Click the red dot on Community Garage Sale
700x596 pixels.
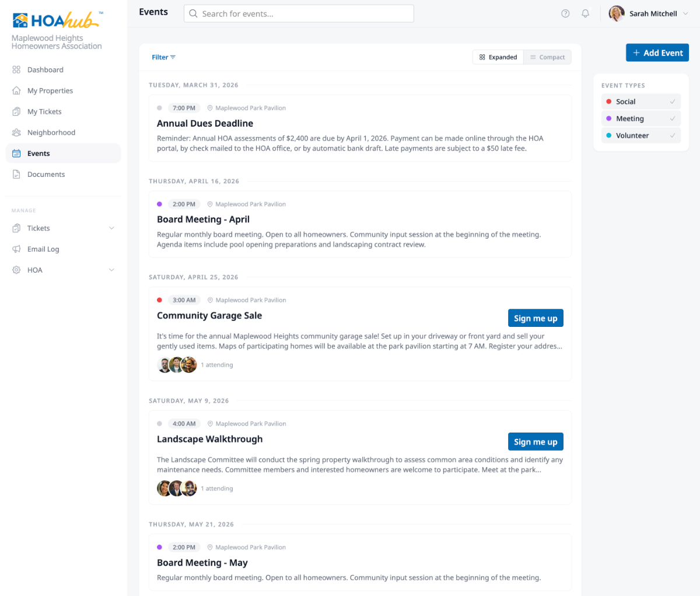pos(159,299)
